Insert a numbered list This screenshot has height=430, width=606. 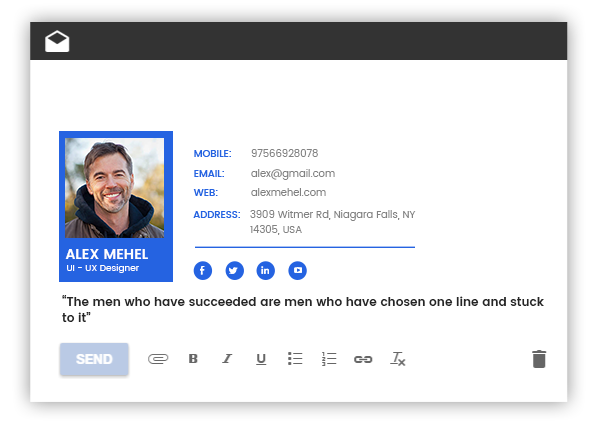click(x=329, y=359)
